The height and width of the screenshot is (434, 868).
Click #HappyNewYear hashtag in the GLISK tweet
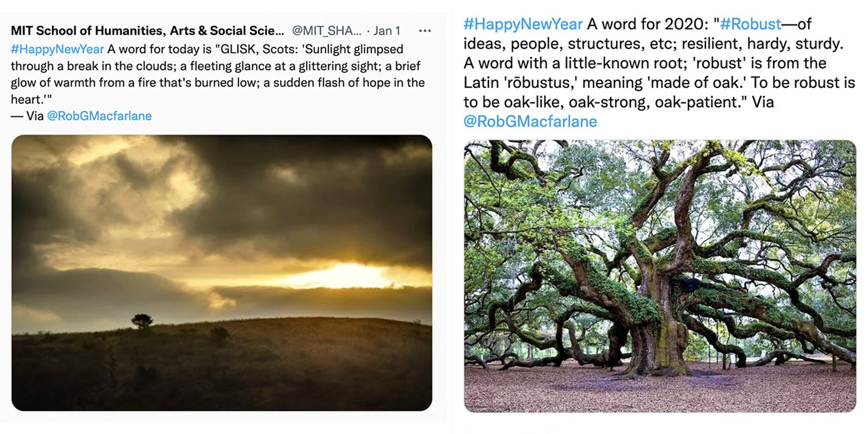(57, 49)
